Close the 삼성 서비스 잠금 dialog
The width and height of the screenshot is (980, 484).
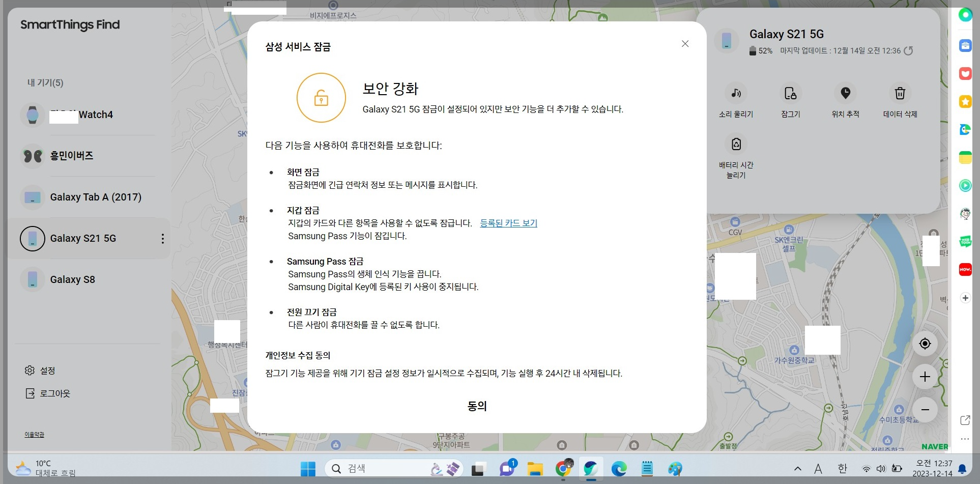(x=685, y=44)
